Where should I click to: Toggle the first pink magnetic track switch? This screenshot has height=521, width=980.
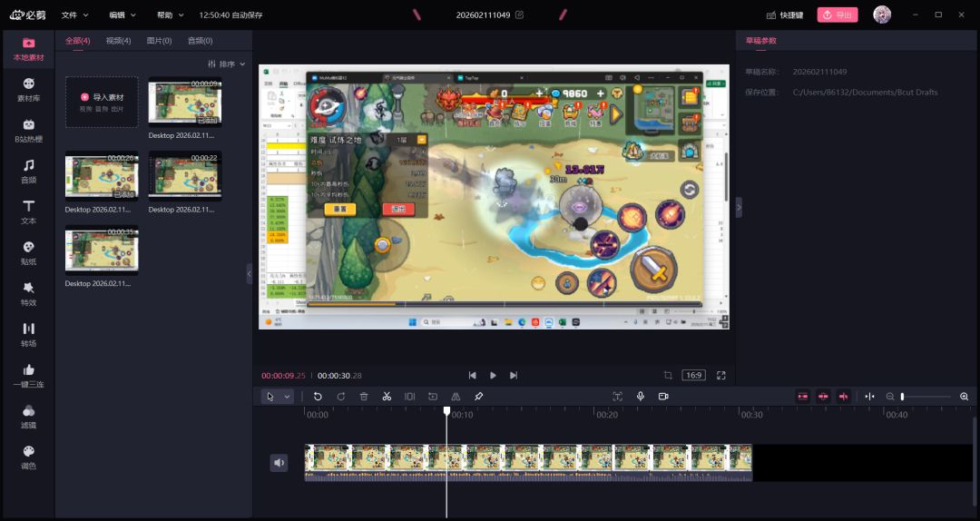(803, 397)
